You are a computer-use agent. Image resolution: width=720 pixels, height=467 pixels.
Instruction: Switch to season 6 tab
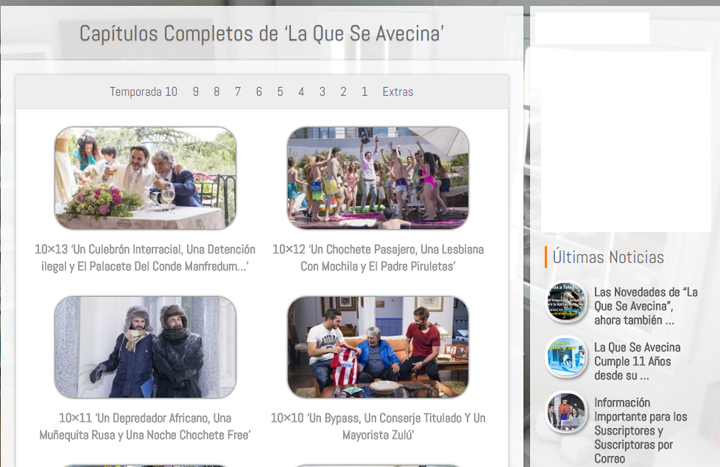tap(259, 92)
